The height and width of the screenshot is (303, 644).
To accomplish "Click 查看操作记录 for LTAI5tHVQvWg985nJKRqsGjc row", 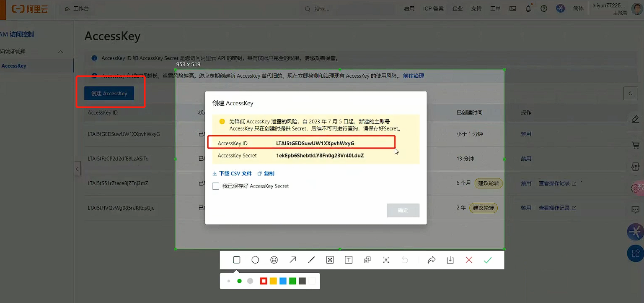I will [x=557, y=208].
